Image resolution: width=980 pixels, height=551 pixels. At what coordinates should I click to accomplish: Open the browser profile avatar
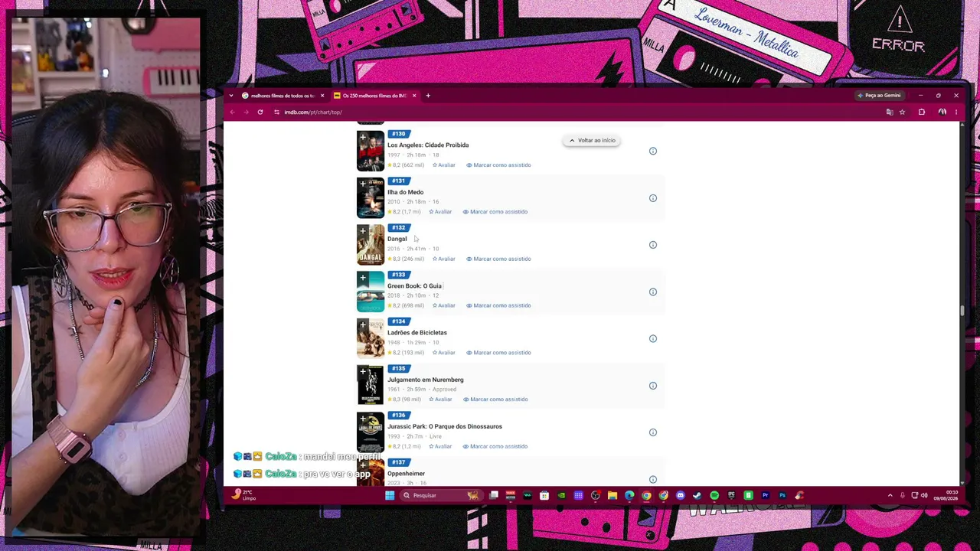tap(942, 112)
